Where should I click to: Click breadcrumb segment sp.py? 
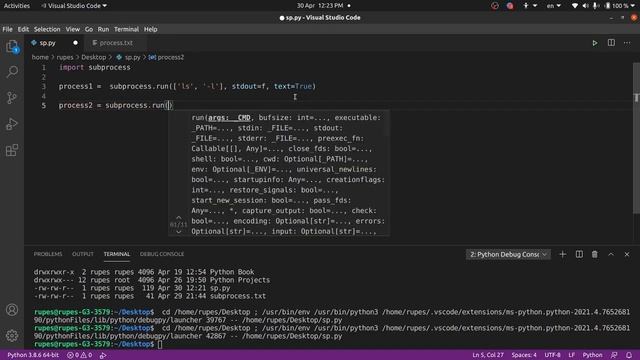[132, 58]
